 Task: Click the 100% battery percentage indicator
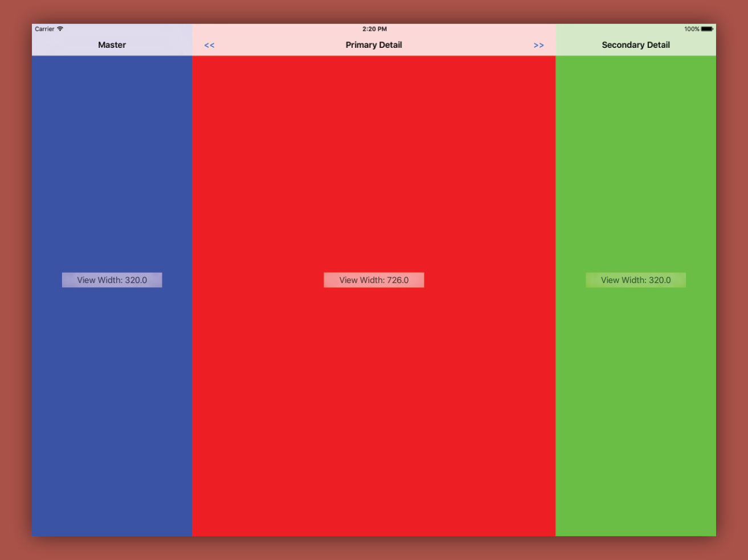click(692, 28)
